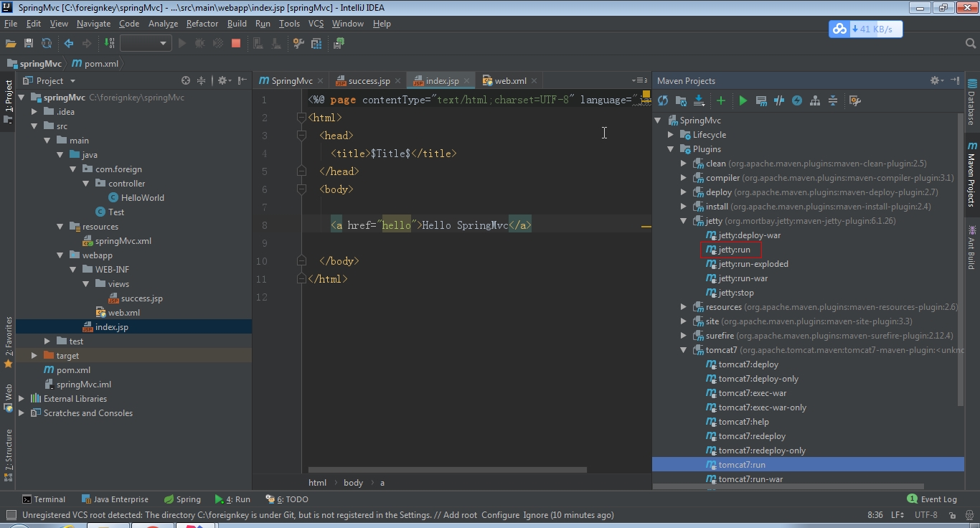980x528 pixels.
Task: Open the VCS menu
Action: click(x=316, y=24)
